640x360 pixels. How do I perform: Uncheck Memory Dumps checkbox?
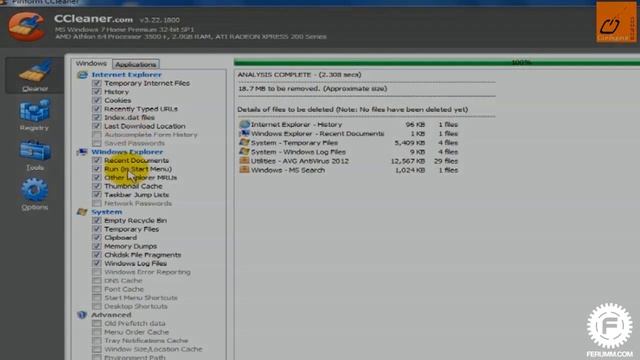97,246
